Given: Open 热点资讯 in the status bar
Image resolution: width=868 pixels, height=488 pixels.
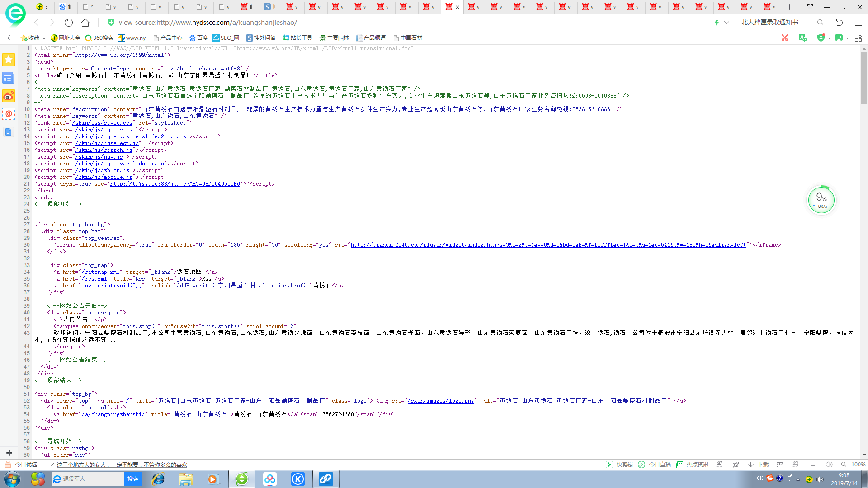Looking at the screenshot, I should (x=692, y=465).
